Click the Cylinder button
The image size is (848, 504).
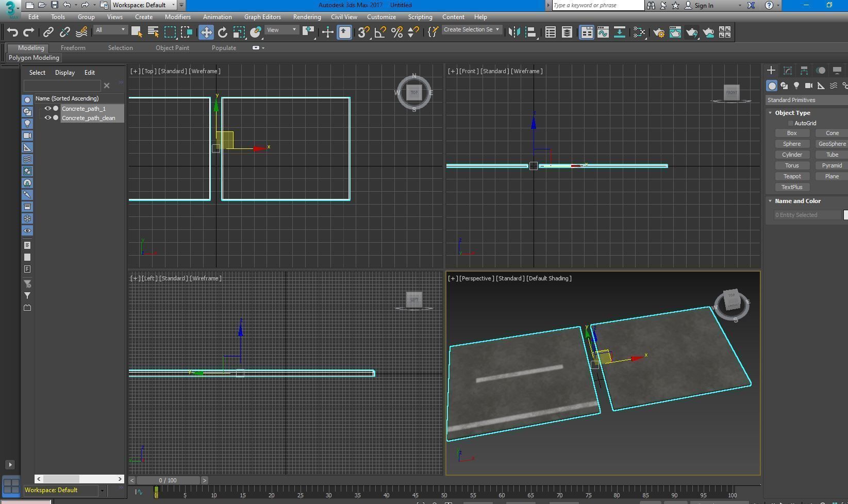tap(792, 155)
